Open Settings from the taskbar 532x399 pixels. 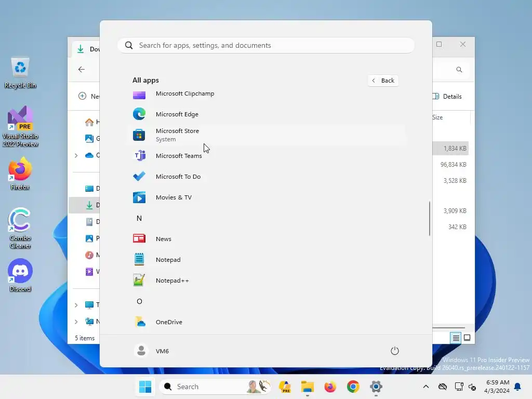tap(376, 387)
